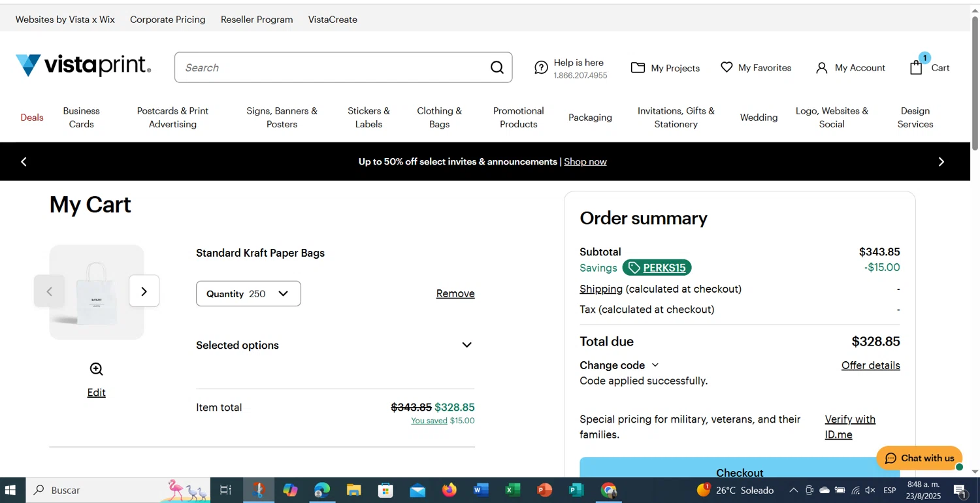Remove the Kraft Paper Bags item
980x503 pixels.
[x=455, y=294]
